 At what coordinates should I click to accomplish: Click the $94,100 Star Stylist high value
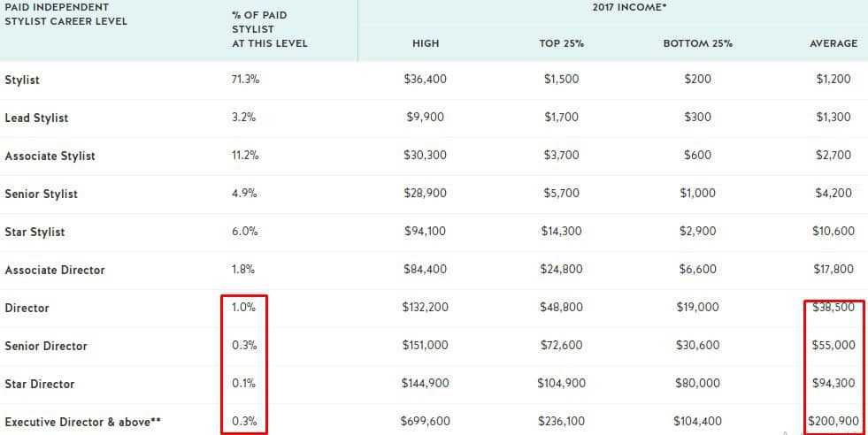coord(425,232)
